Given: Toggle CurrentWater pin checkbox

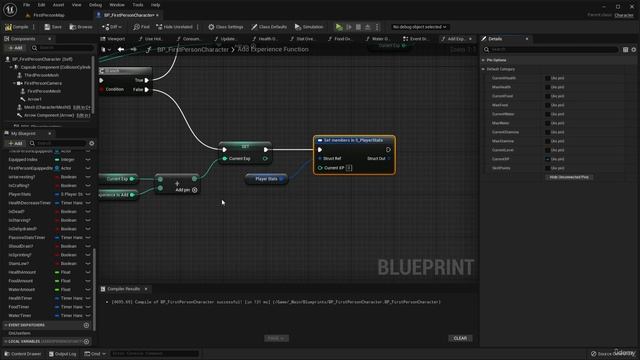Looking at the screenshot, I should coord(547,114).
